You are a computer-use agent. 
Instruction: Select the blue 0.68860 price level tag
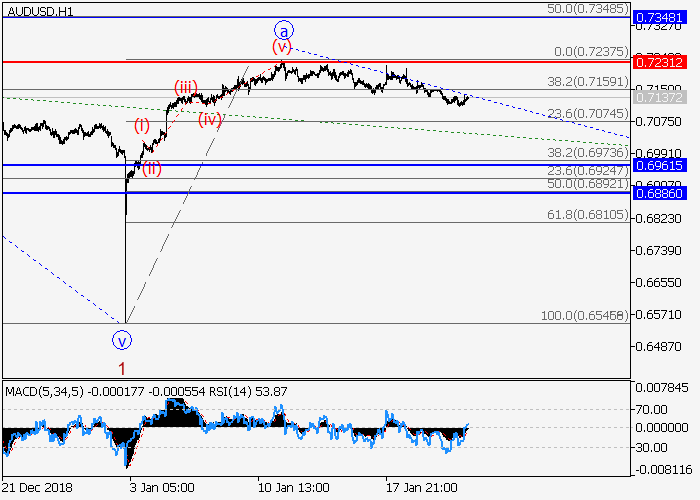tap(665, 192)
